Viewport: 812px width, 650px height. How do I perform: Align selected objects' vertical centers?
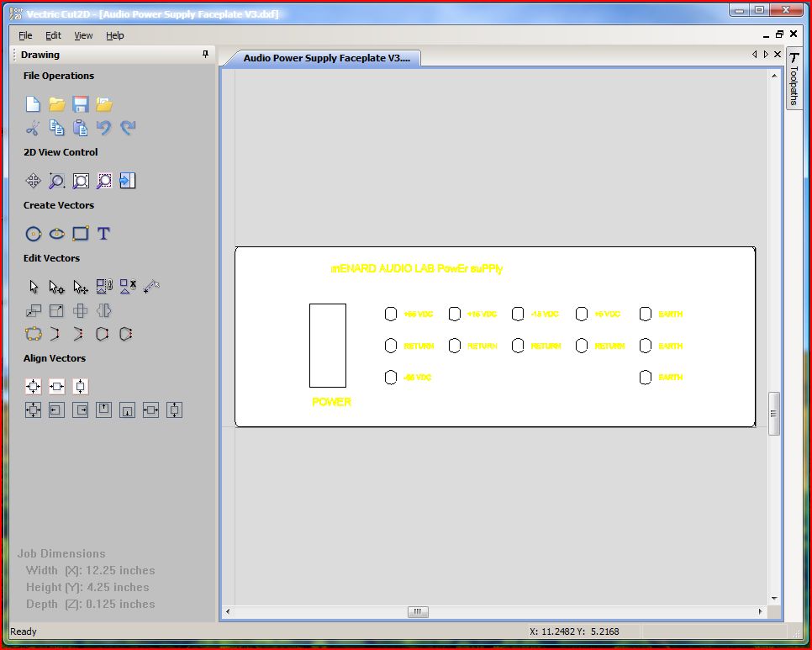coord(175,410)
